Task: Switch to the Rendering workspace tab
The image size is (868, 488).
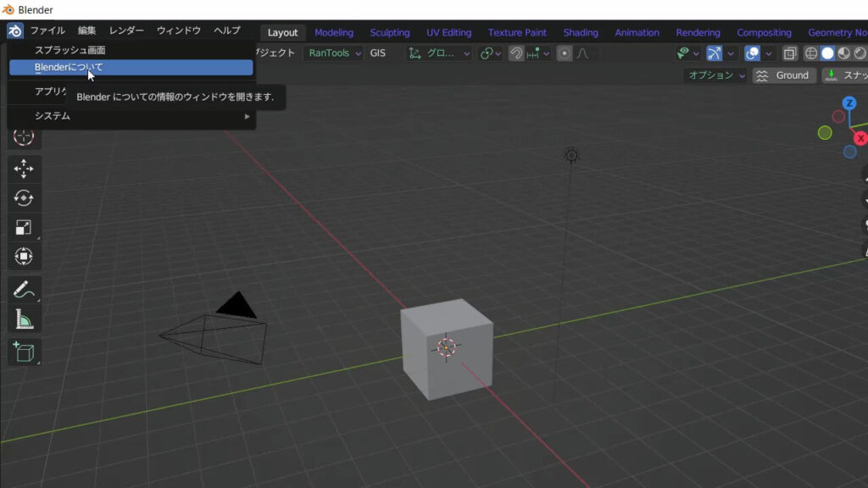Action: pos(698,33)
